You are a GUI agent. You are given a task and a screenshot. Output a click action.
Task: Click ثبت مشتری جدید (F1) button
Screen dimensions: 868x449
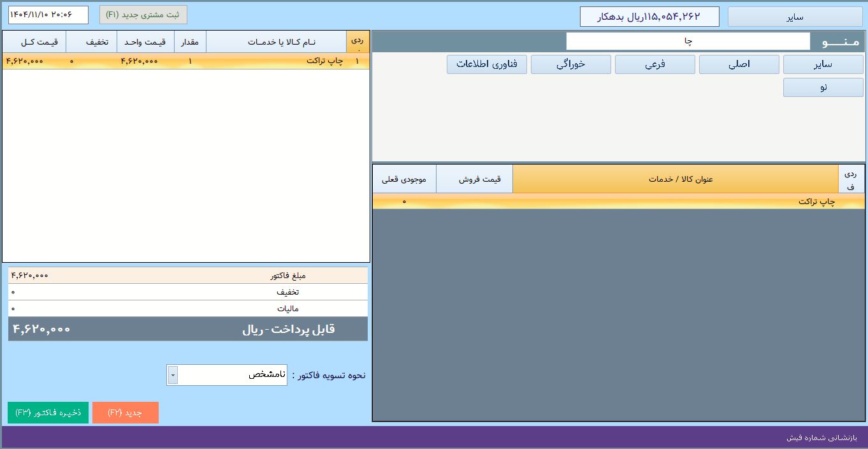[x=143, y=15]
